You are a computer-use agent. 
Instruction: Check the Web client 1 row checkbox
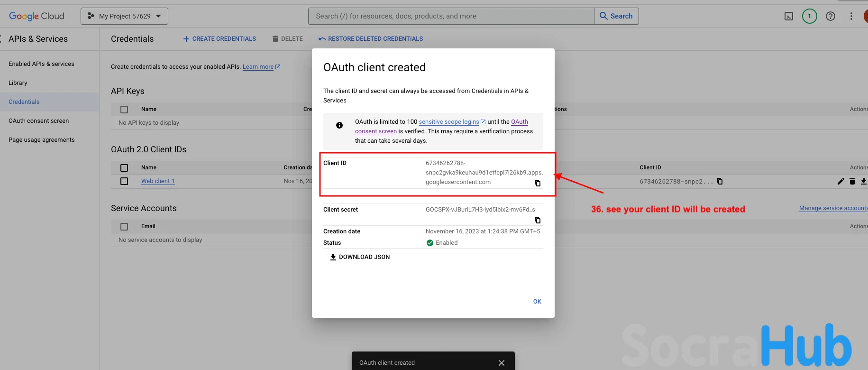click(x=124, y=181)
